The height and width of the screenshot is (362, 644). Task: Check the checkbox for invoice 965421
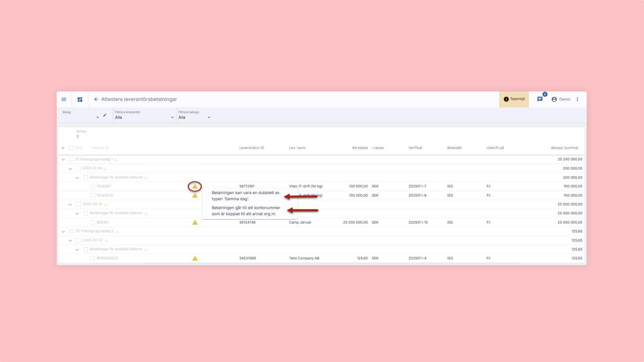coord(92,223)
